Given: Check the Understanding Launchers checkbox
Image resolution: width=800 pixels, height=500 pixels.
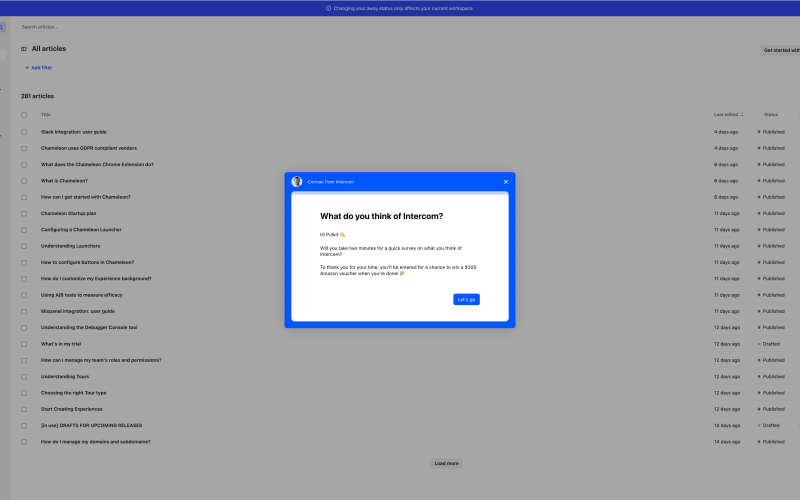Looking at the screenshot, I should pos(24,246).
